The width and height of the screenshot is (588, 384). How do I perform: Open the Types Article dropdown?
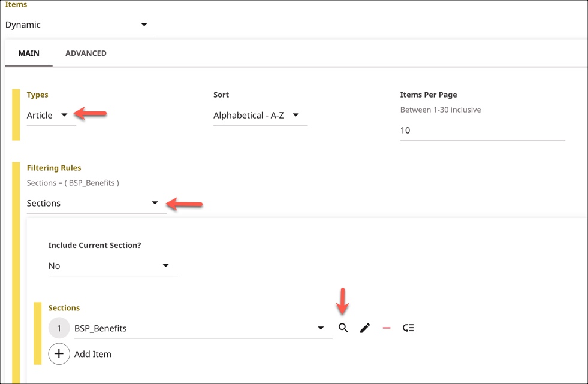(52, 116)
